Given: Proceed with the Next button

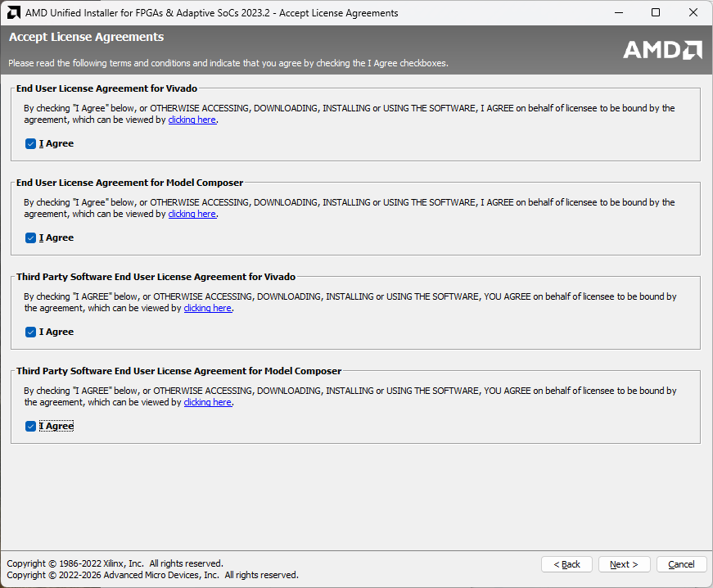Looking at the screenshot, I should pyautogui.click(x=624, y=564).
